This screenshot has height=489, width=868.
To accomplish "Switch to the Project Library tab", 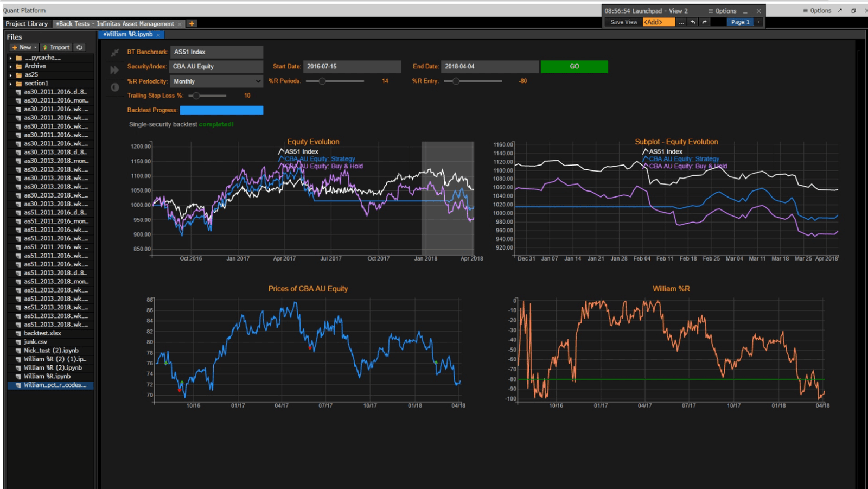I will (27, 24).
